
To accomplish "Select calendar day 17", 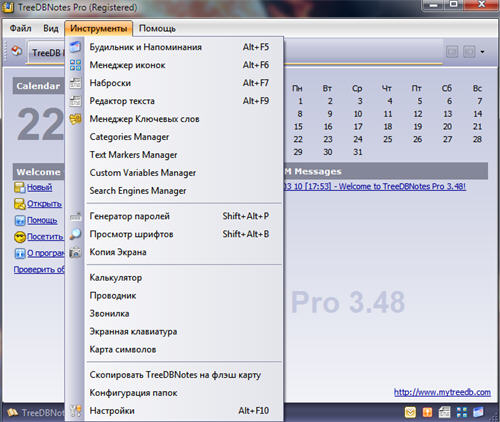I will click(x=358, y=127).
